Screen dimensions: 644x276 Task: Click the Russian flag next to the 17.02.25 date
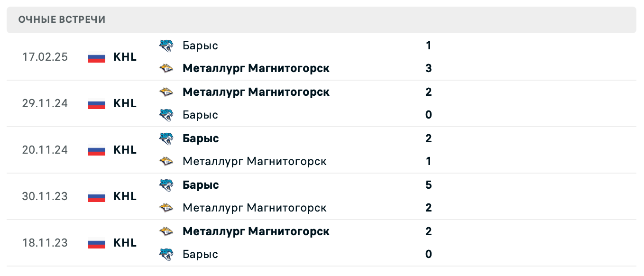(96, 57)
